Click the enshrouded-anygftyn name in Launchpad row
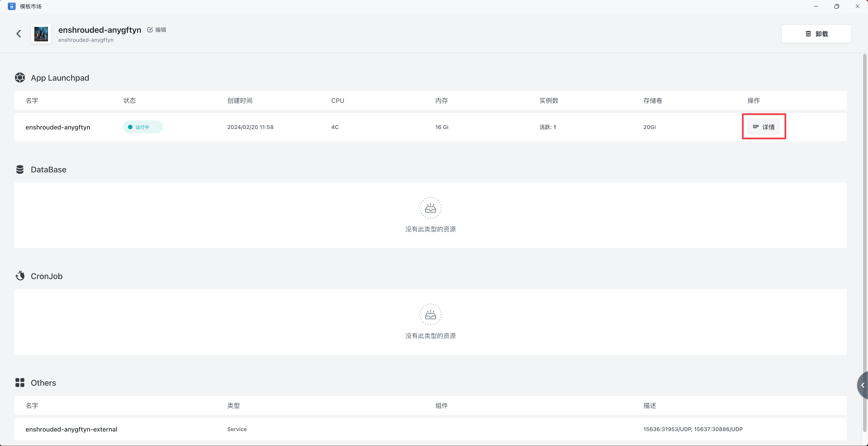868x446 pixels. pos(58,127)
